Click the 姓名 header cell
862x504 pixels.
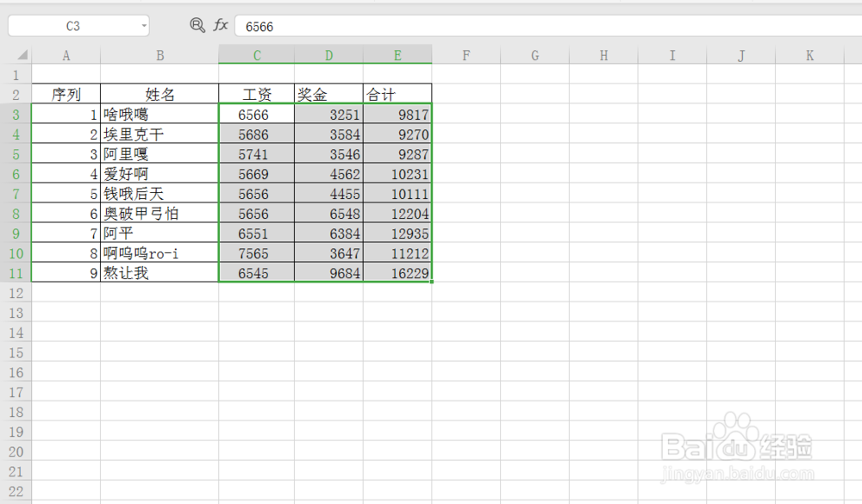tap(159, 94)
